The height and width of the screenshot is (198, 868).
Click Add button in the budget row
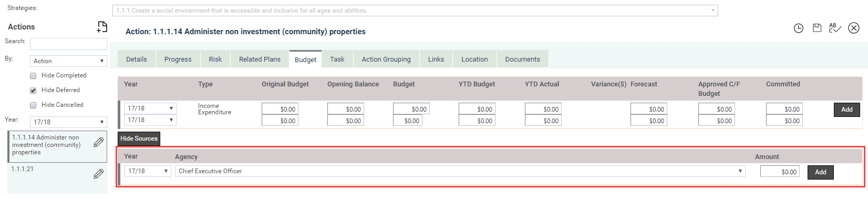847,110
